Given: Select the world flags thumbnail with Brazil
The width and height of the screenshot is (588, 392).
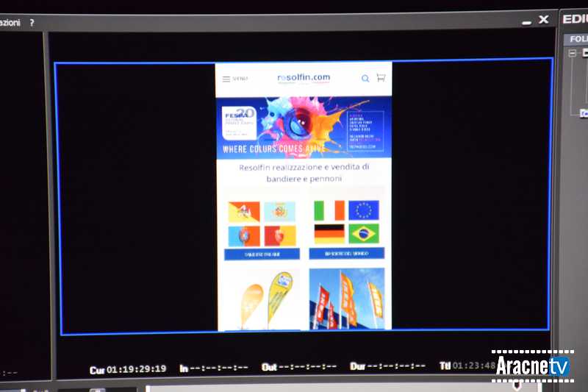Looking at the screenshot, I should (346, 222).
